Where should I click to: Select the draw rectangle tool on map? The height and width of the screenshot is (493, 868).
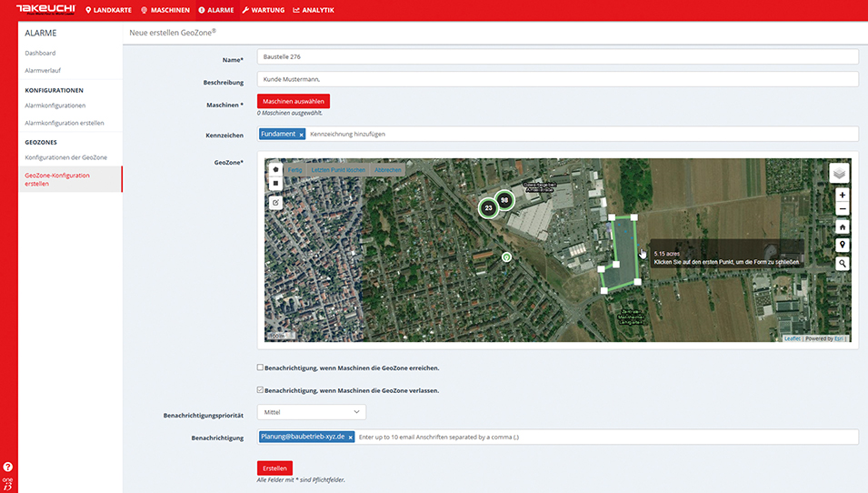point(275,183)
